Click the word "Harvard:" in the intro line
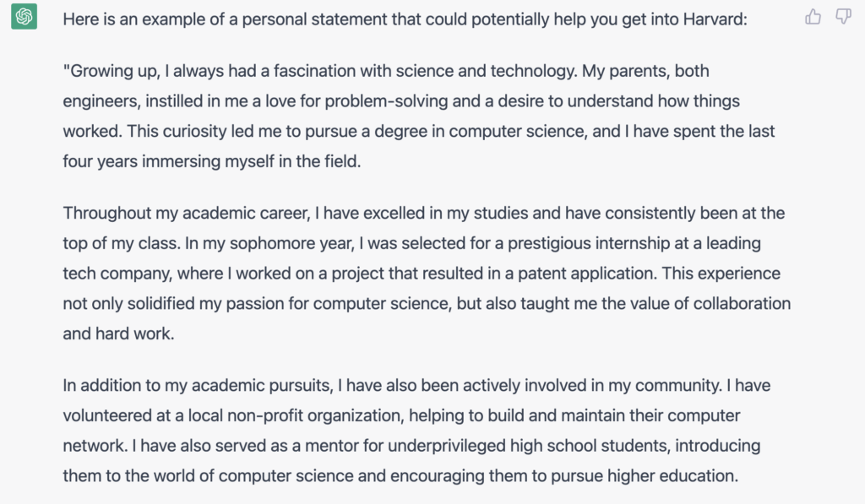 click(x=715, y=19)
